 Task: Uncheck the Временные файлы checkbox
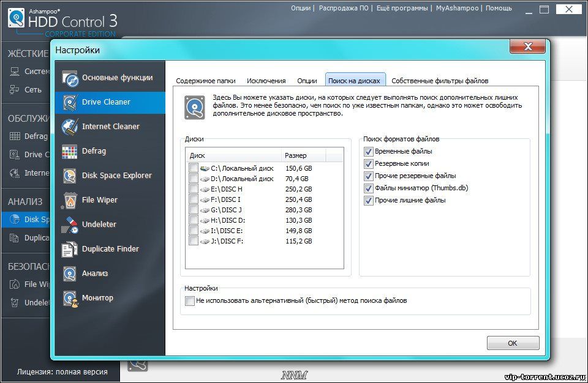369,151
